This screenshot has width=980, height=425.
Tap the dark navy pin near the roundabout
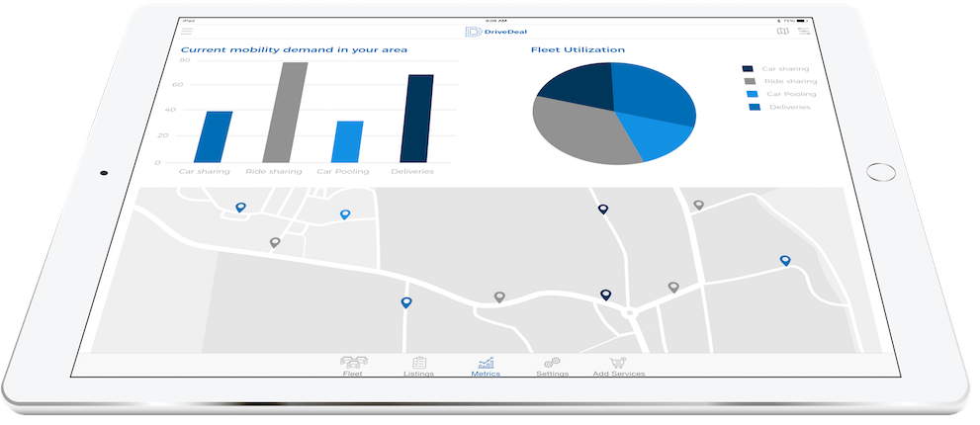(x=605, y=295)
